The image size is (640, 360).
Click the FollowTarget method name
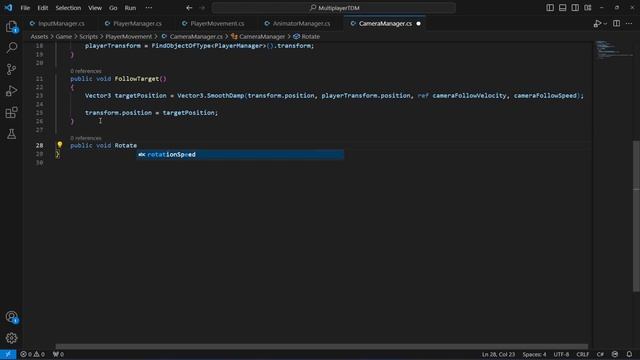pyautogui.click(x=137, y=79)
